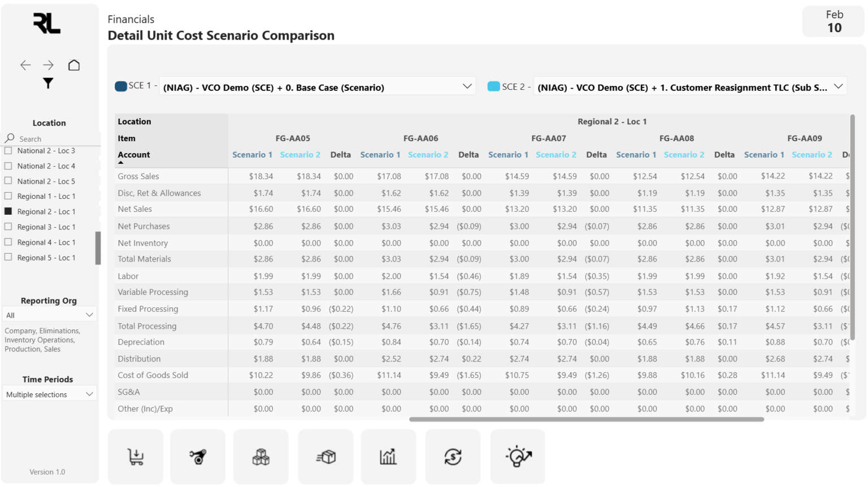Go to the home page icon
Viewport: 868px width, 487px height.
tap(74, 65)
